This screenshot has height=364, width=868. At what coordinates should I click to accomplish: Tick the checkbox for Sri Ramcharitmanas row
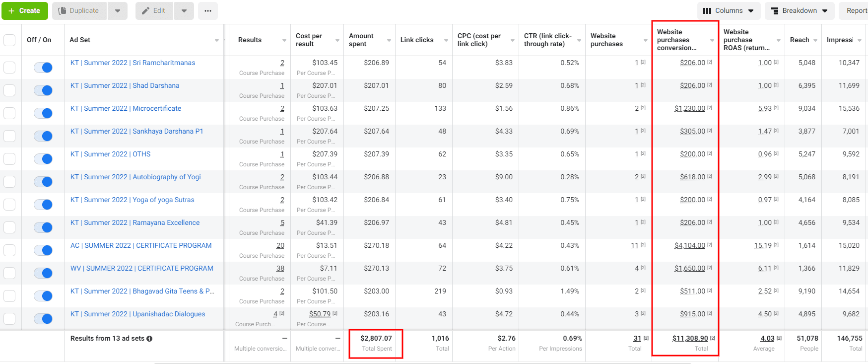(x=9, y=67)
